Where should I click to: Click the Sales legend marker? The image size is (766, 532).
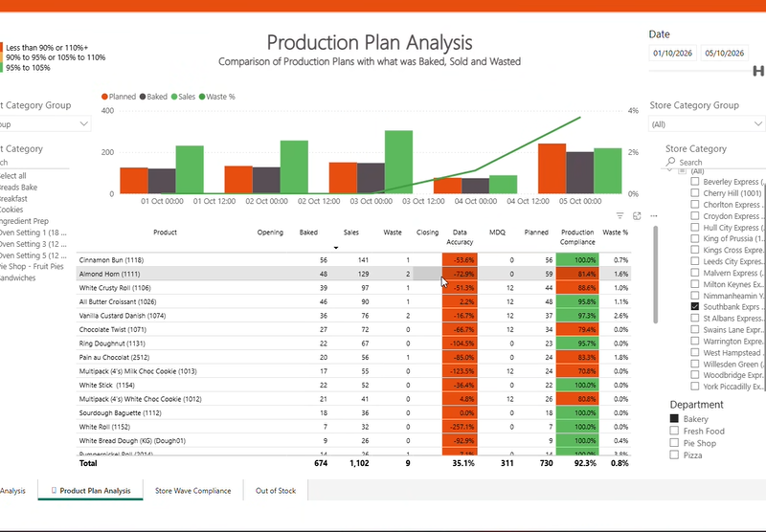point(174,97)
